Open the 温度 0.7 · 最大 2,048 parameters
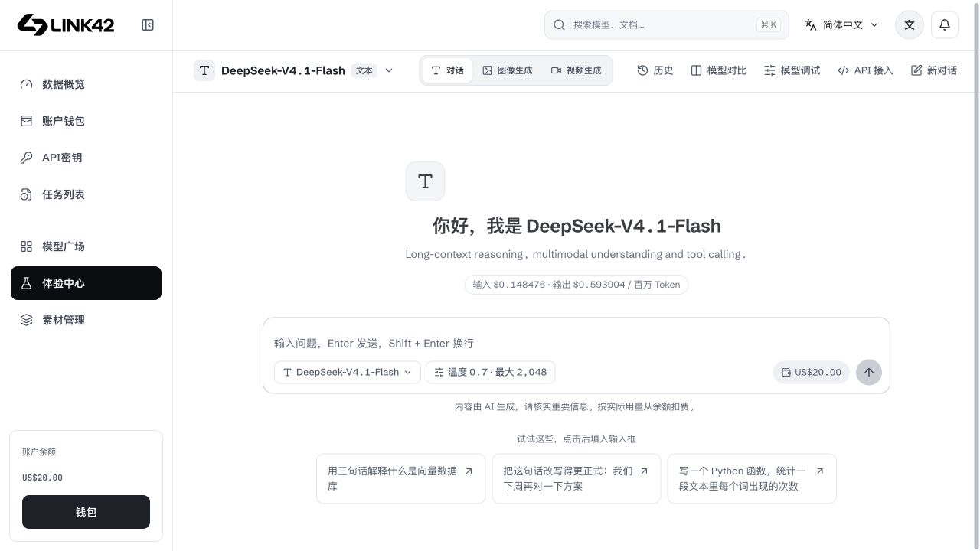The width and height of the screenshot is (980, 551). [491, 372]
